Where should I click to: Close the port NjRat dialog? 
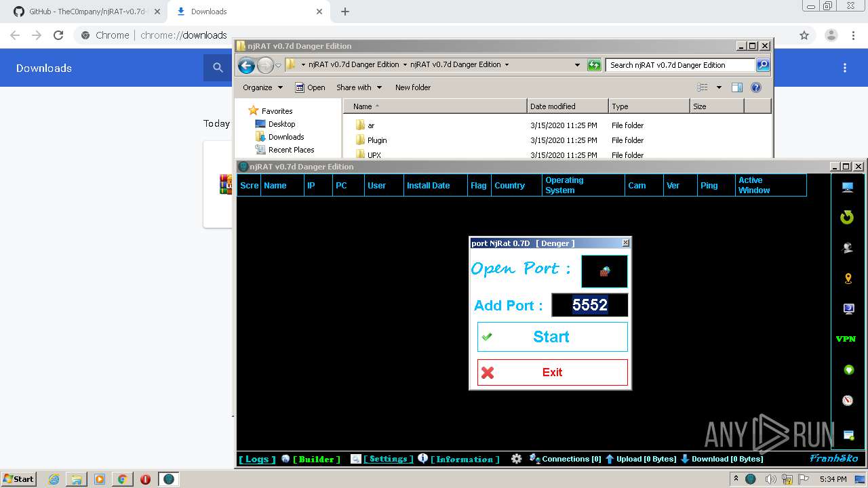point(625,243)
